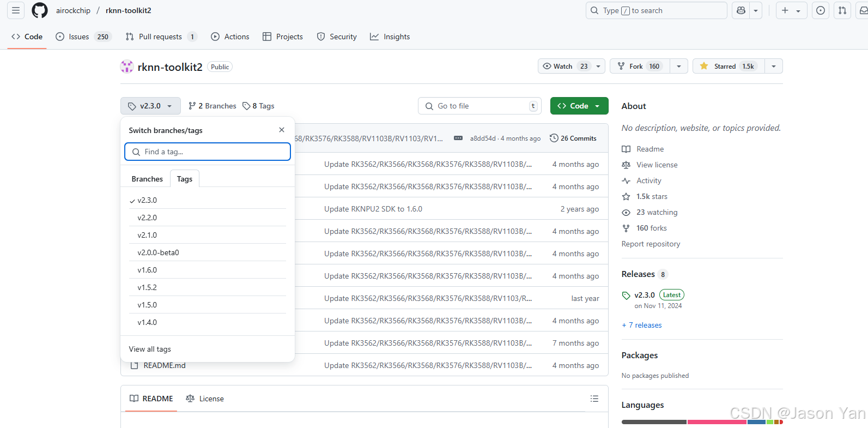Open the README.md file

tap(165, 365)
